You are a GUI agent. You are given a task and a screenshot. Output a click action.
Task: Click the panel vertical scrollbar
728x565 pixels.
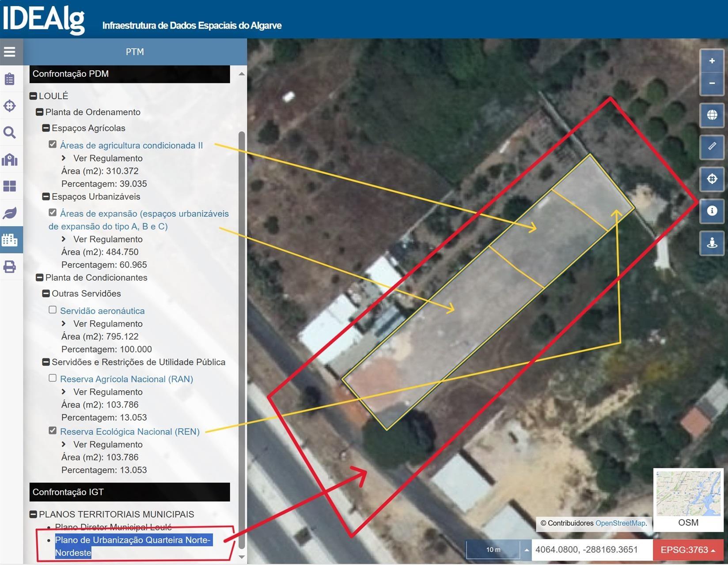pos(241,309)
